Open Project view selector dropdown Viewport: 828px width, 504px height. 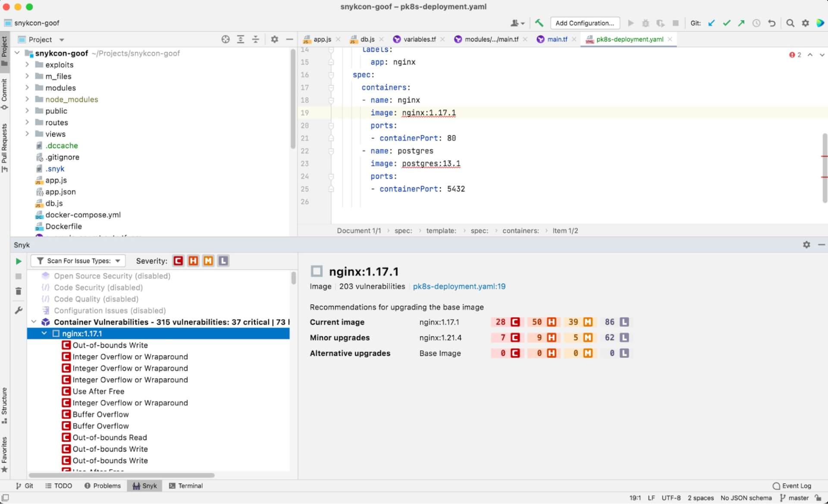[41, 40]
